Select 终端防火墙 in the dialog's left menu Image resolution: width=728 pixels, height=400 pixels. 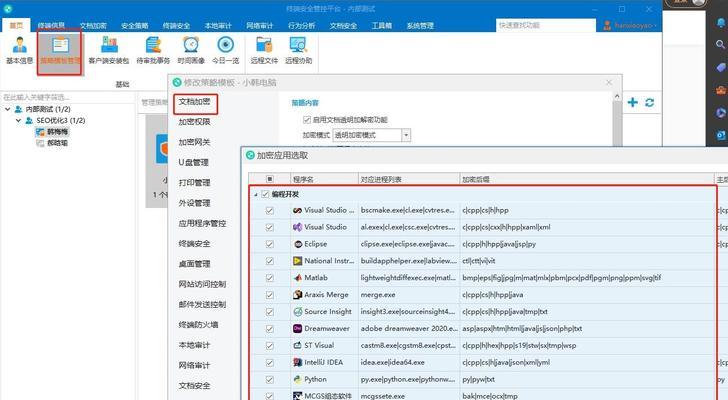pyautogui.click(x=198, y=325)
